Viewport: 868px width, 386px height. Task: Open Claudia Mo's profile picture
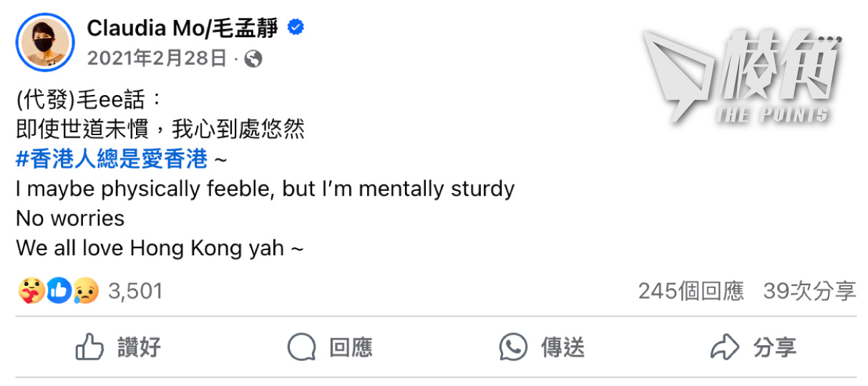pyautogui.click(x=45, y=42)
